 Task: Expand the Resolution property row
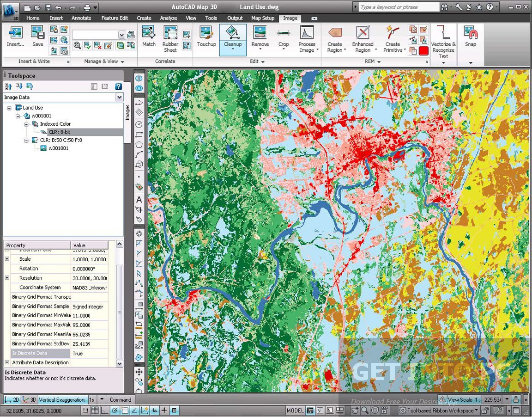point(7,278)
